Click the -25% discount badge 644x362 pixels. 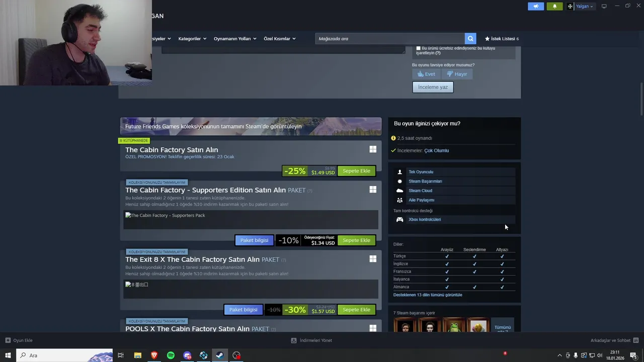[x=295, y=171]
